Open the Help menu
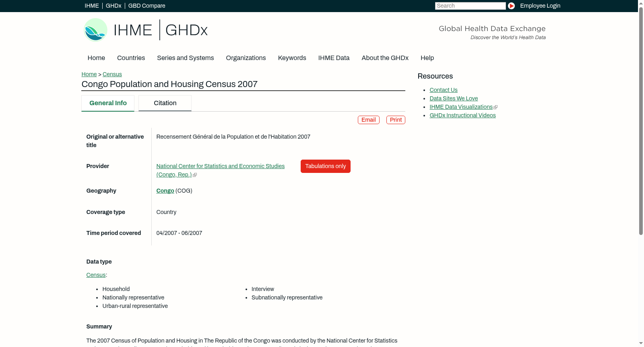The image size is (644, 347). point(427,58)
